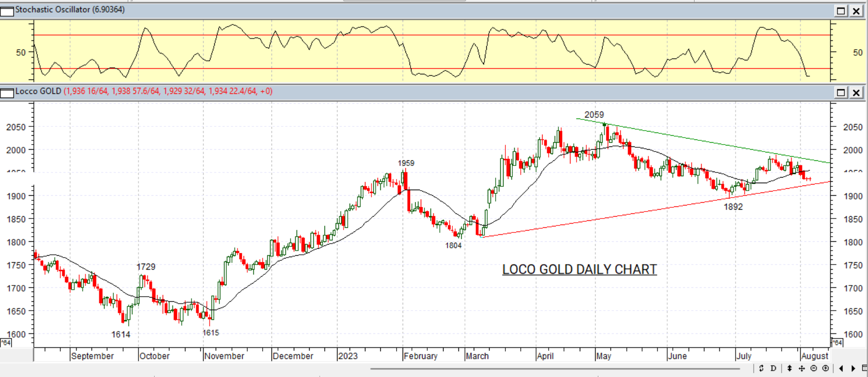
Task: Zoom out using the minus magnifier icon
Action: pyautogui.click(x=814, y=368)
